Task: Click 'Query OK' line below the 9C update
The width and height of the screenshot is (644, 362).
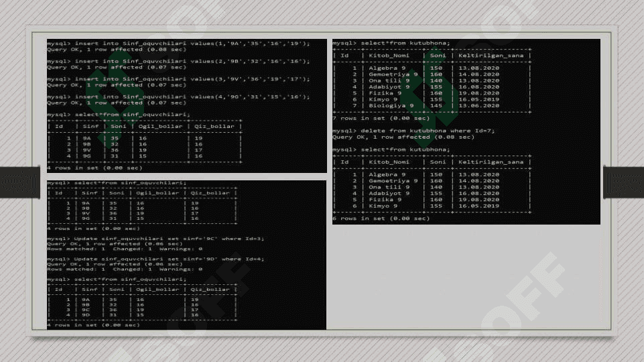Action: [x=115, y=243]
